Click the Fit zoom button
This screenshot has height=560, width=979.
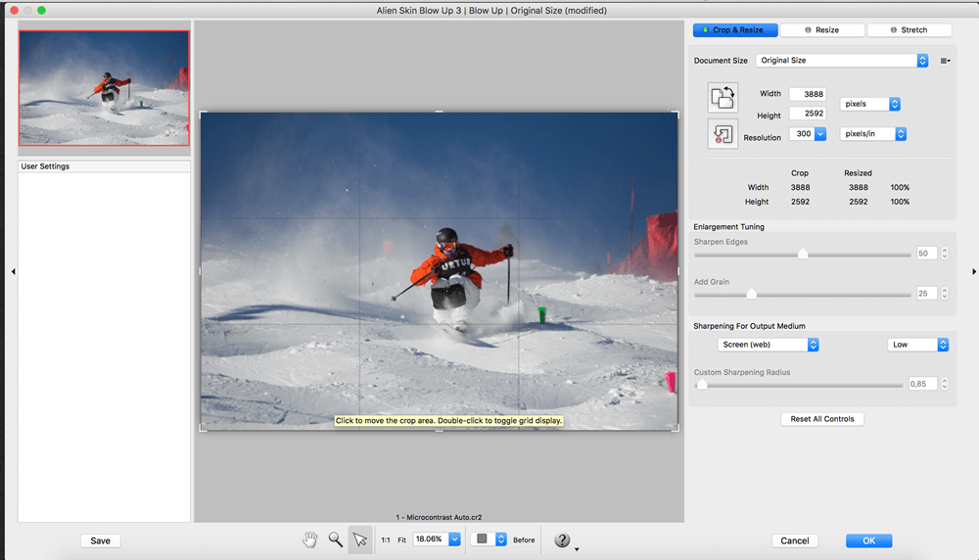[402, 540]
